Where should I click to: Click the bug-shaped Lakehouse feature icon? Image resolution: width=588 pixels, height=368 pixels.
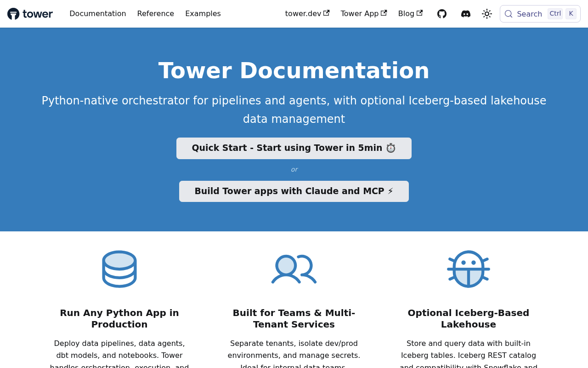469,269
